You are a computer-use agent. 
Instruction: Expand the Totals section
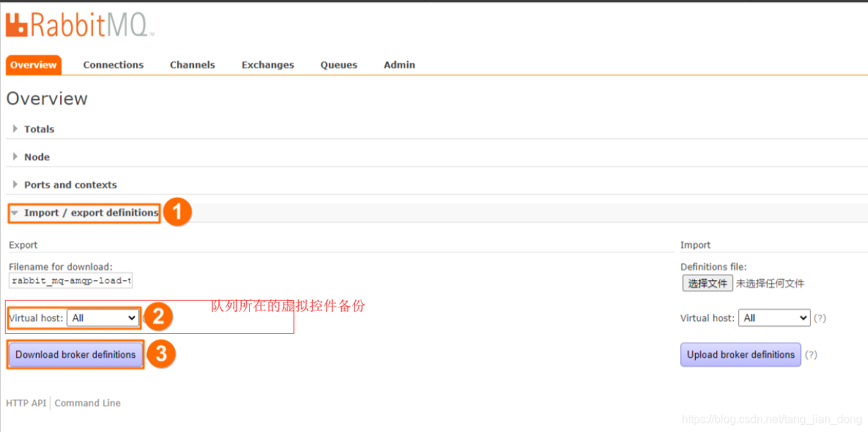click(x=39, y=129)
